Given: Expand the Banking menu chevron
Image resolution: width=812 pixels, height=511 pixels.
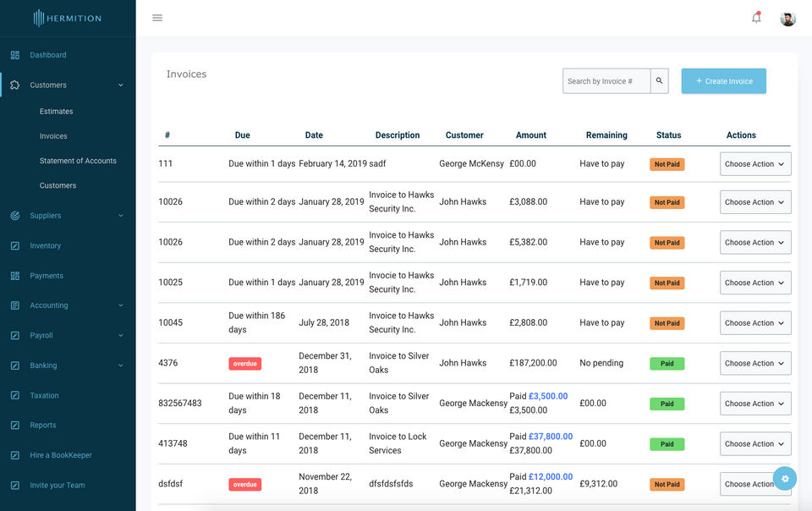Looking at the screenshot, I should click(121, 365).
